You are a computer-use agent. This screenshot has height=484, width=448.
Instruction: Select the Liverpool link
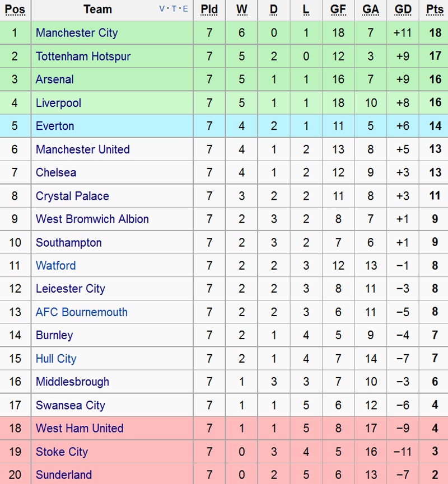[58, 103]
